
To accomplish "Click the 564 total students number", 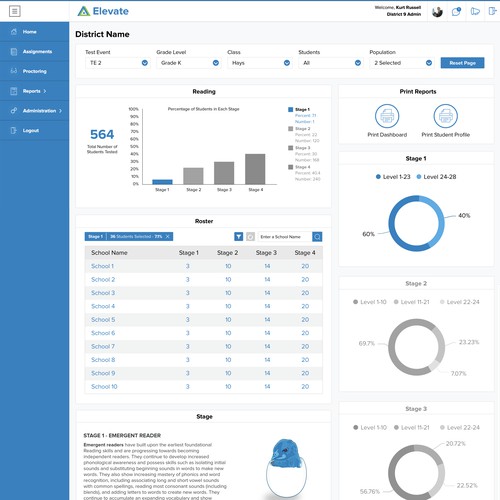I will pos(102,134).
